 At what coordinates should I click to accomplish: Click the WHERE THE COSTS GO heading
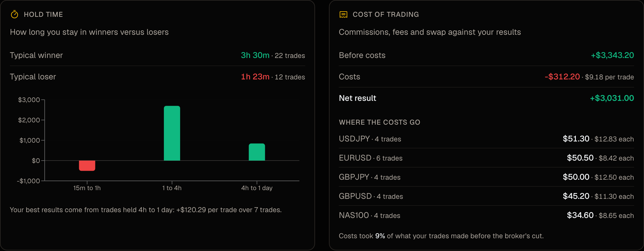(x=379, y=122)
